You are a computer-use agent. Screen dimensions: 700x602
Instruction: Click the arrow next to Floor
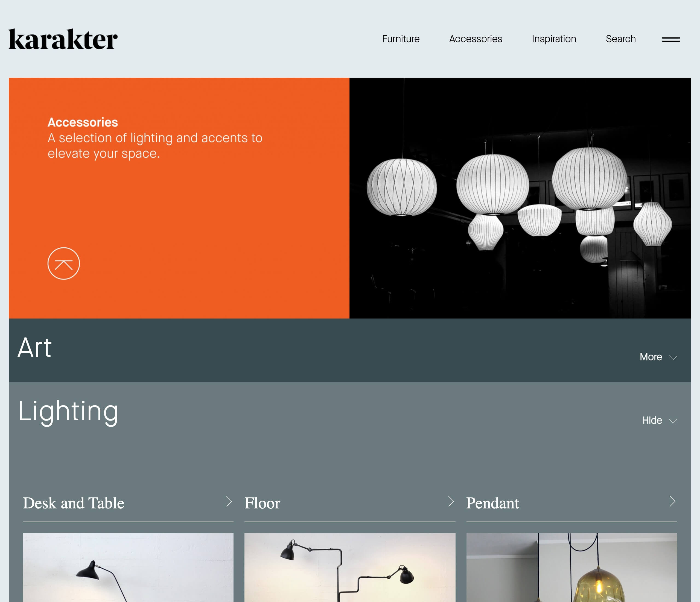(451, 501)
